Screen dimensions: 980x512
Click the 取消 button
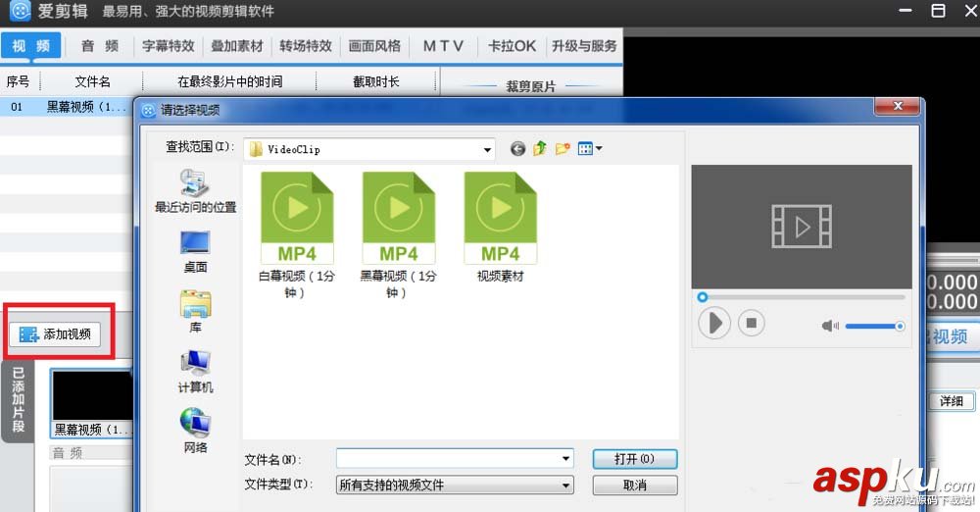click(x=634, y=486)
